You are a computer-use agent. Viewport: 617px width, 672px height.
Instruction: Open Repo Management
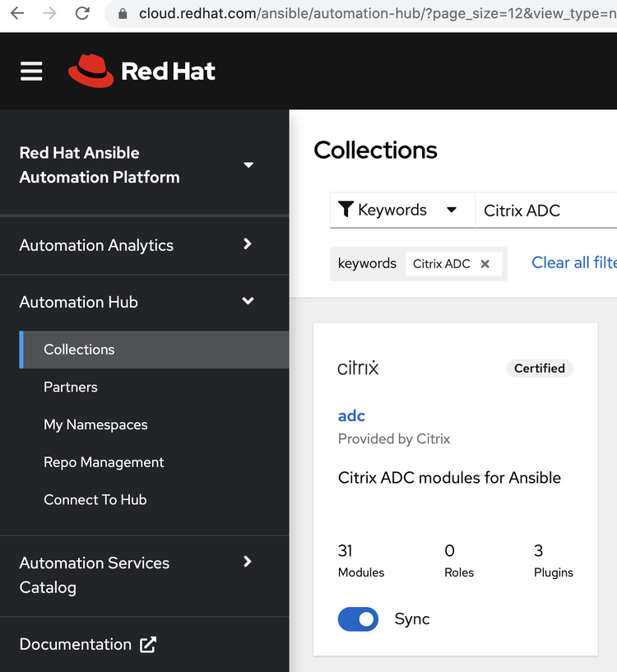point(104,462)
